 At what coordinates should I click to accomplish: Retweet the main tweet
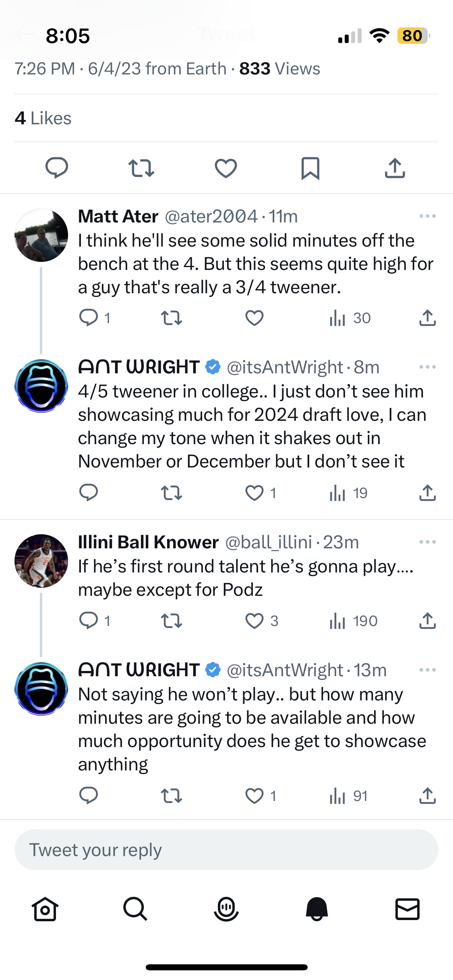(141, 168)
